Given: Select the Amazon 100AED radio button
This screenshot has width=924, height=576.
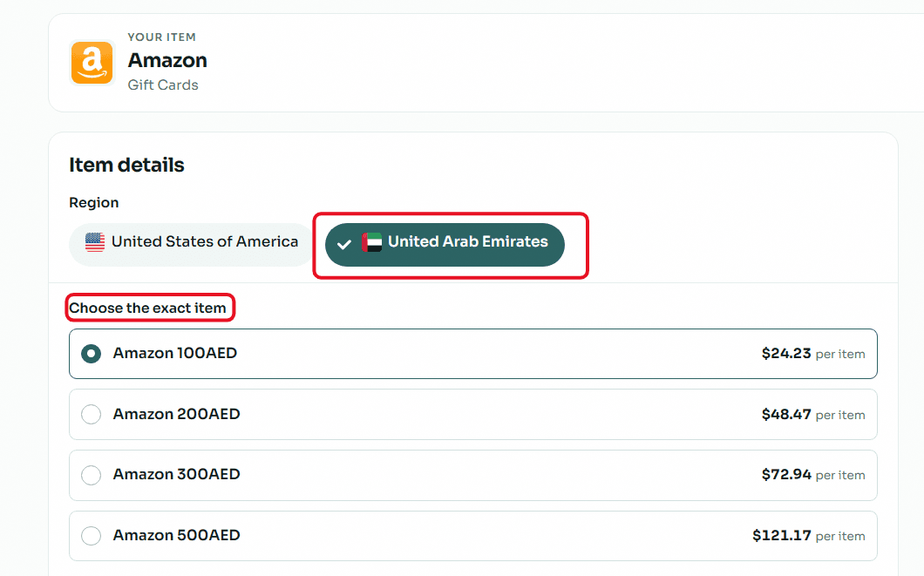Looking at the screenshot, I should tap(91, 354).
